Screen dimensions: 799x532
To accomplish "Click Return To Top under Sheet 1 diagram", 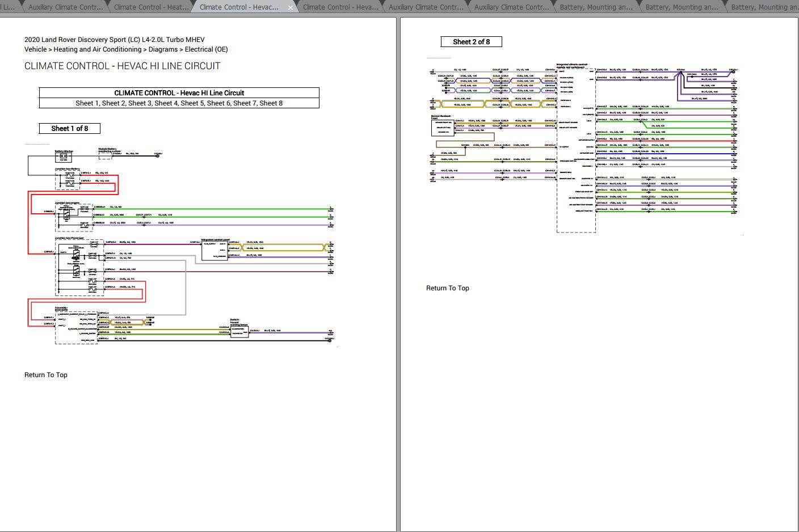I will 45,375.
